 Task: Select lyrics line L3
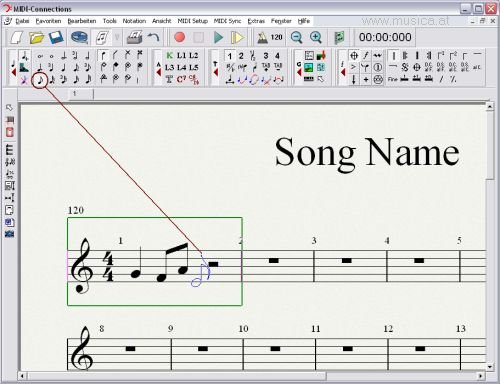click(169, 67)
